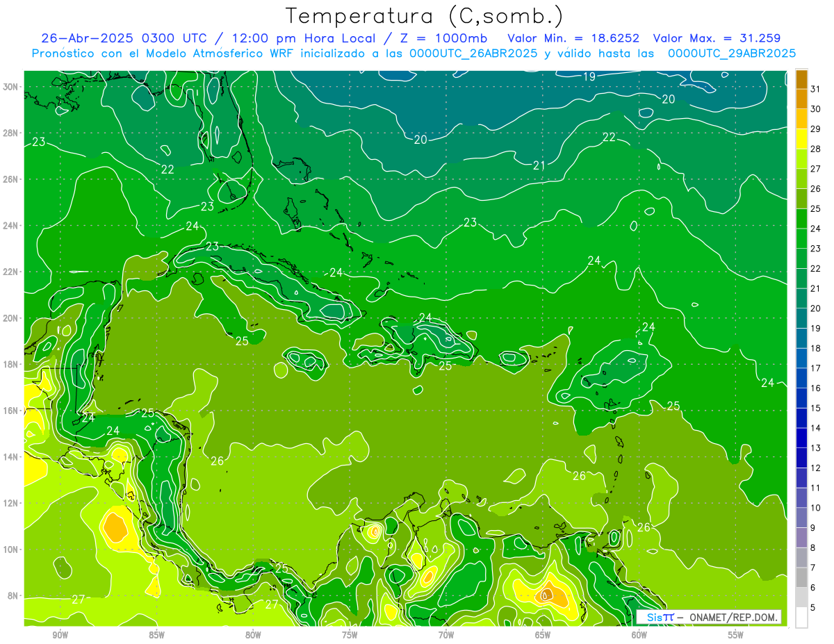Screen dimensions: 834x644
Task: Click the '28N' latitude label
Action: click(11, 133)
